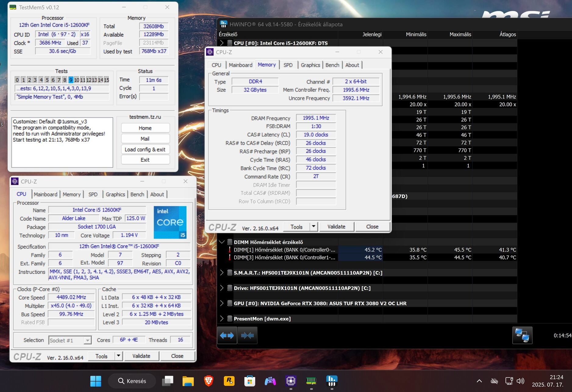The image size is (572, 392).
Task: Select test 0 box in TestMem5
Action: pyautogui.click(x=17, y=80)
